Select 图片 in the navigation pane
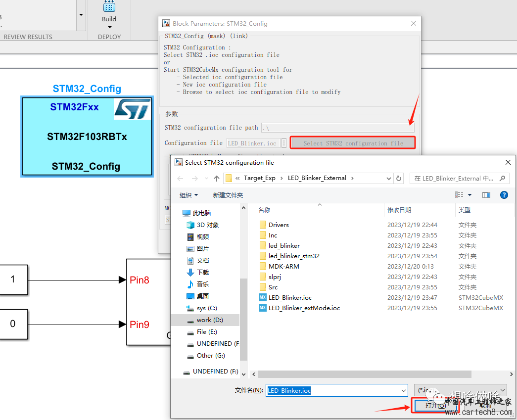Screen dimensions: 517x420 (202, 248)
